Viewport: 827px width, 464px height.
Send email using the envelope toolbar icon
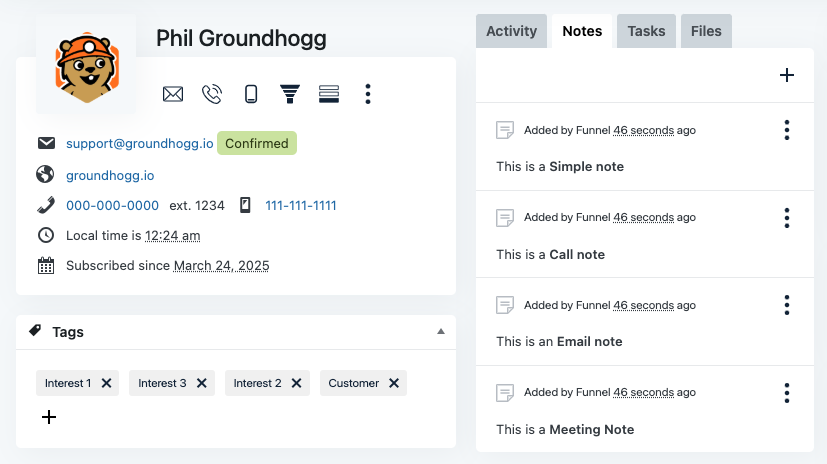point(172,94)
